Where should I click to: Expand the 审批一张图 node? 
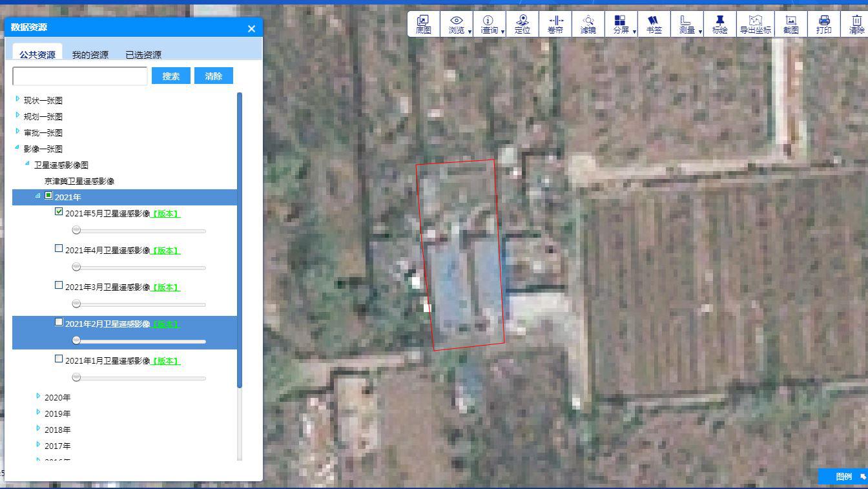tap(17, 131)
